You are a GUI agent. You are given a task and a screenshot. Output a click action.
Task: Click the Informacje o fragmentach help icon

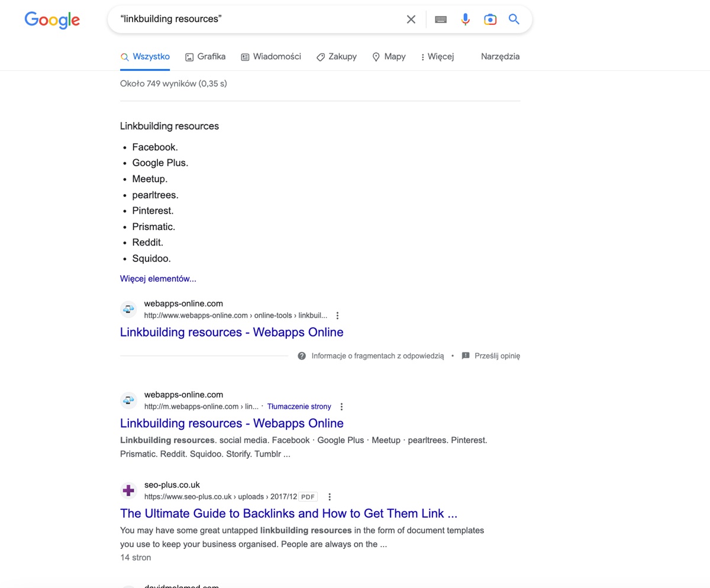coord(302,356)
